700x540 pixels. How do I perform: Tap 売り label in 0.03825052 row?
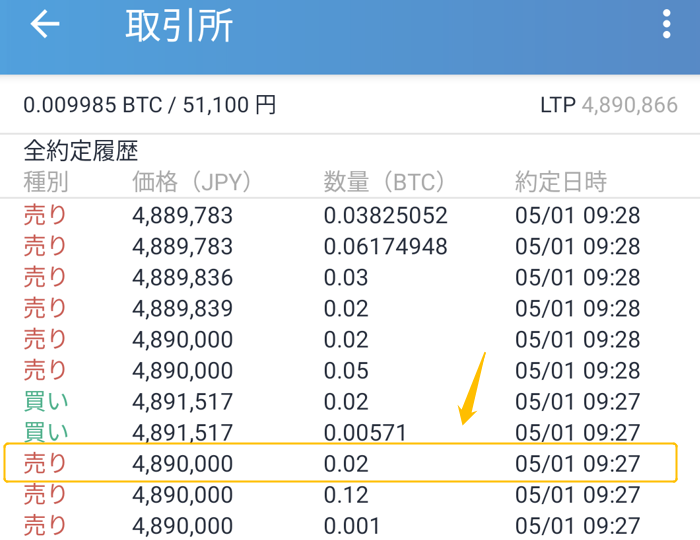(x=45, y=215)
